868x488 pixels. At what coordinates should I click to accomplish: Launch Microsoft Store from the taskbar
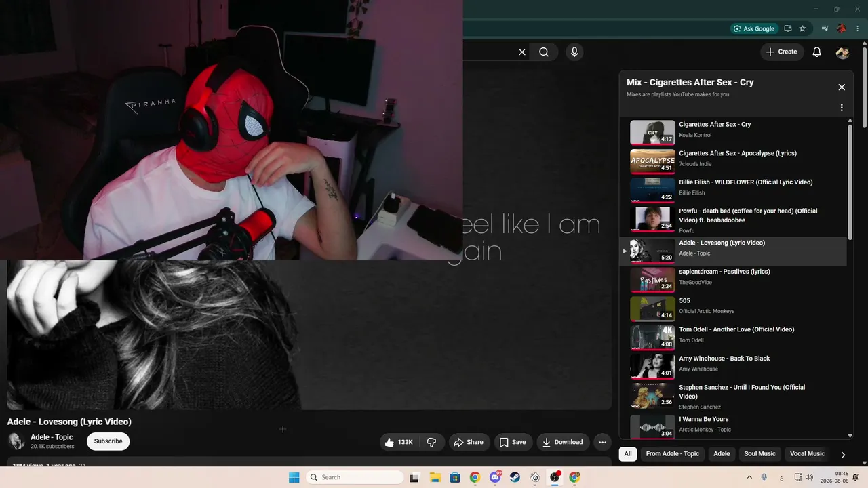pyautogui.click(x=455, y=477)
